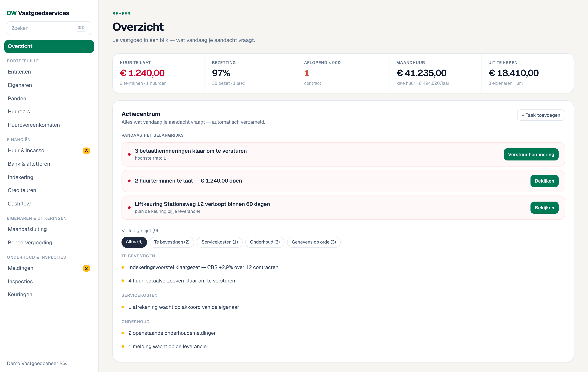Click Bekijken for 2 huurtermijnen te laat
Image resolution: width=588 pixels, height=372 pixels.
coord(544,181)
